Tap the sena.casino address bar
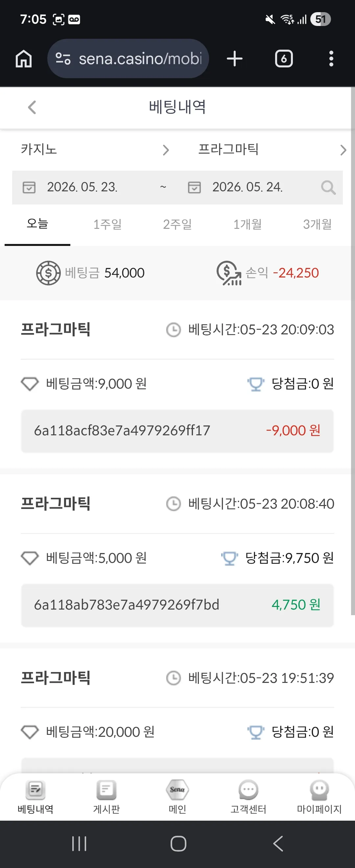 128,59
